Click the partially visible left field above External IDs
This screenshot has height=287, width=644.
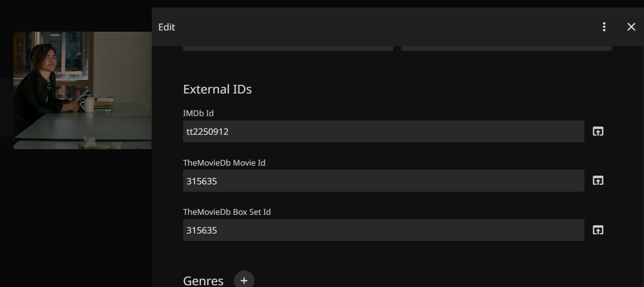point(288,48)
